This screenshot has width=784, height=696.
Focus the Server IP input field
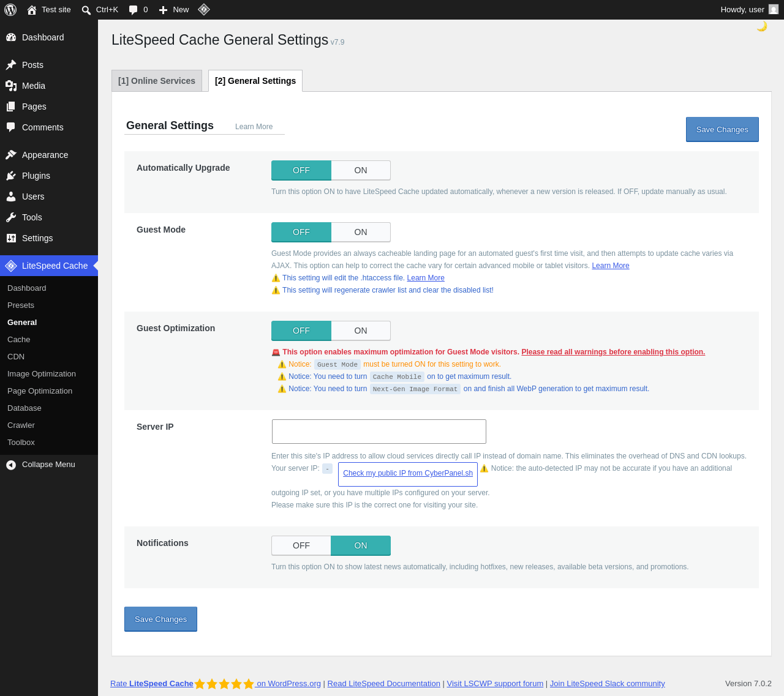coord(379,432)
